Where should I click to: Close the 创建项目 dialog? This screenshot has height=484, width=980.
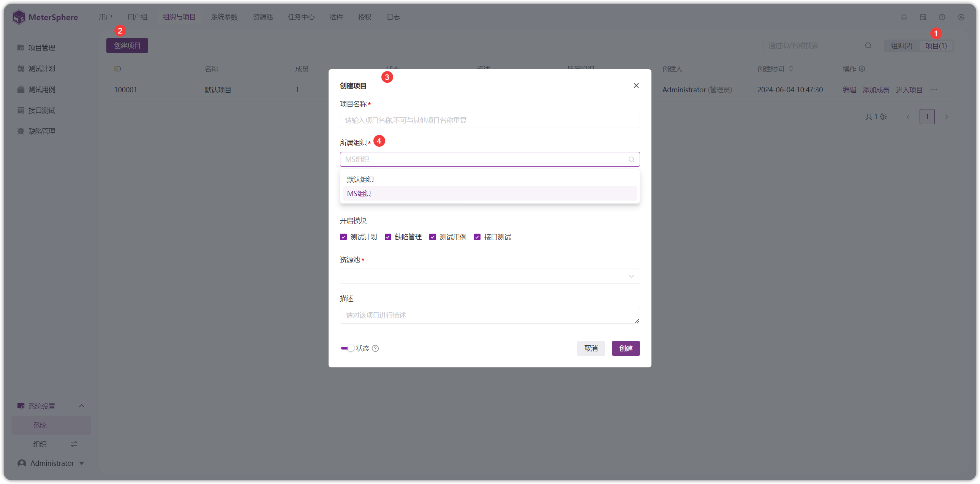(x=636, y=85)
